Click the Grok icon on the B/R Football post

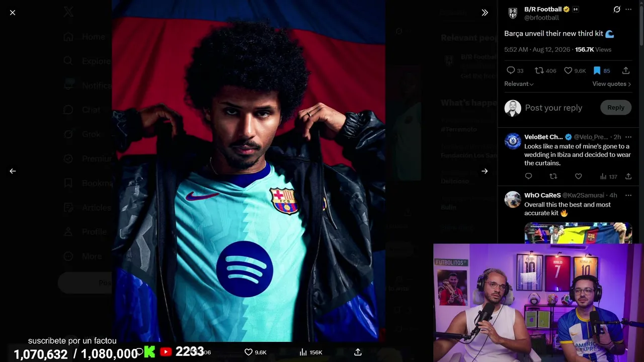point(617,9)
